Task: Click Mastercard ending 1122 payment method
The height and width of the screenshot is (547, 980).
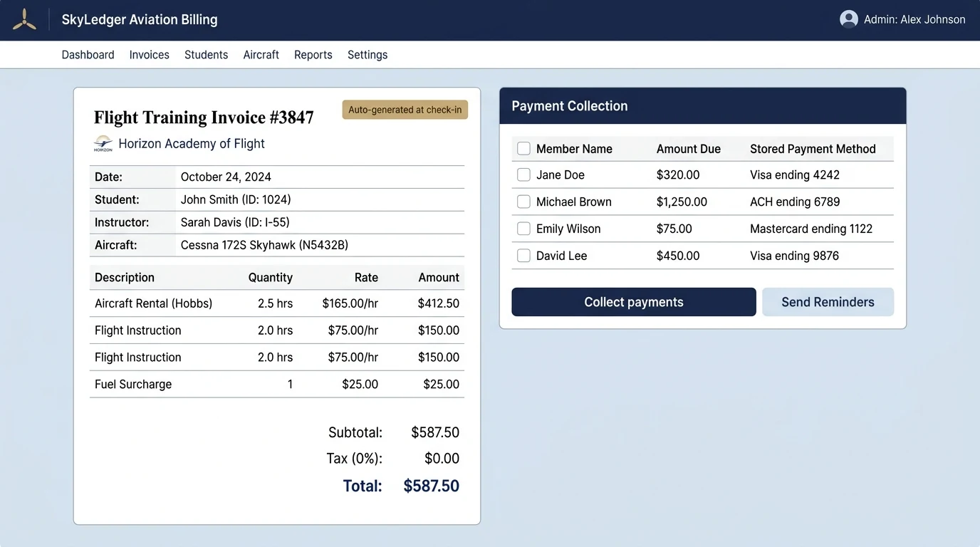Action: [x=811, y=229]
